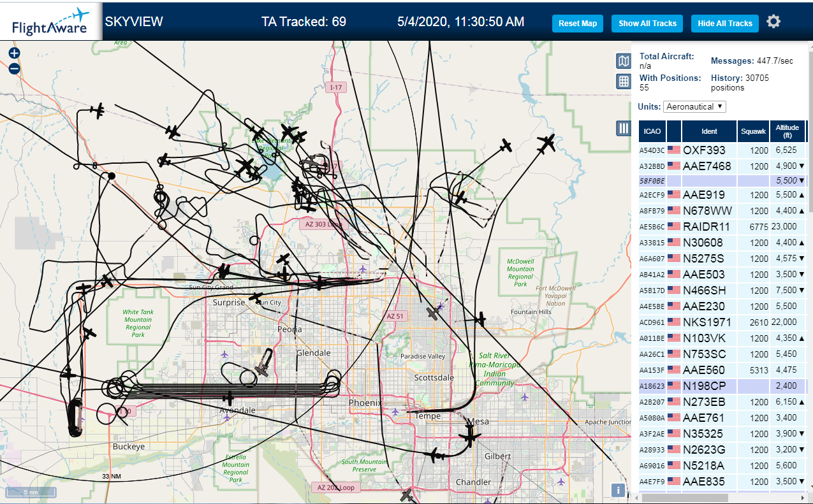This screenshot has height=504, width=813.
Task: Click the Scottsdale city label
Action: click(434, 377)
